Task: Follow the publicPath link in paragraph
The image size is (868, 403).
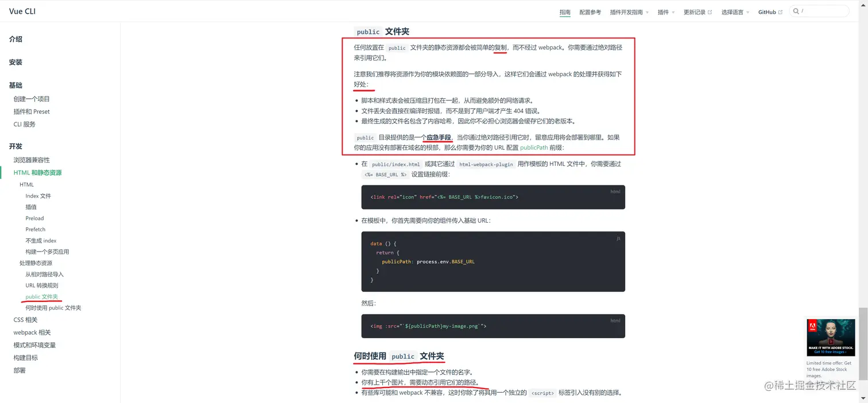Action: tap(534, 148)
